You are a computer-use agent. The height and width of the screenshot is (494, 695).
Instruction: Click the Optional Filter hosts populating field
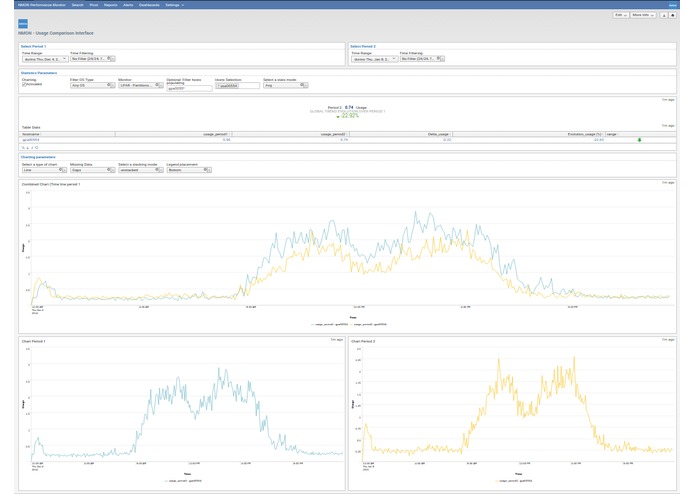189,89
